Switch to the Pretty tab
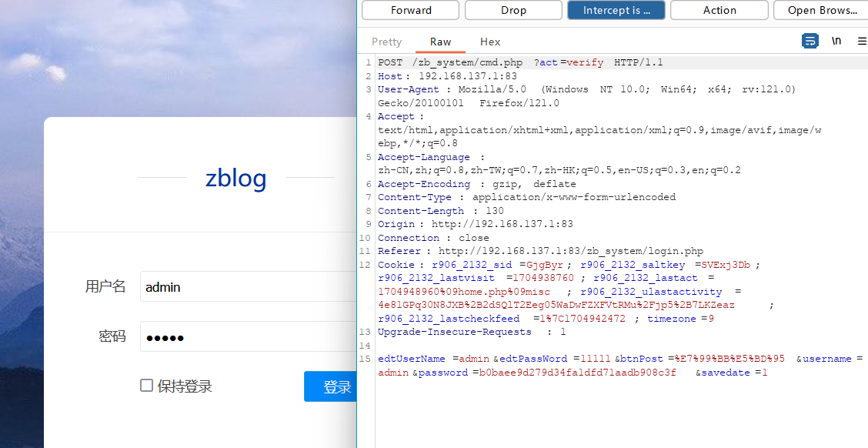Screen dimensions: 868x448 point(386,42)
